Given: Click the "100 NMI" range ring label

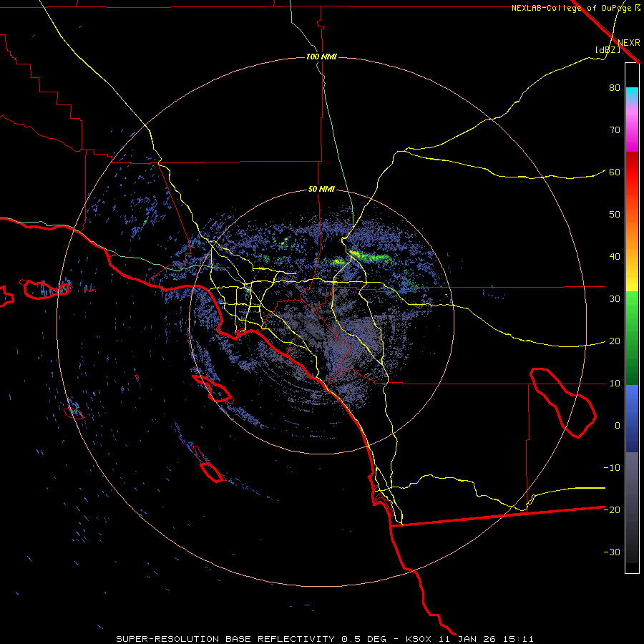Looking at the screenshot, I should (321, 57).
